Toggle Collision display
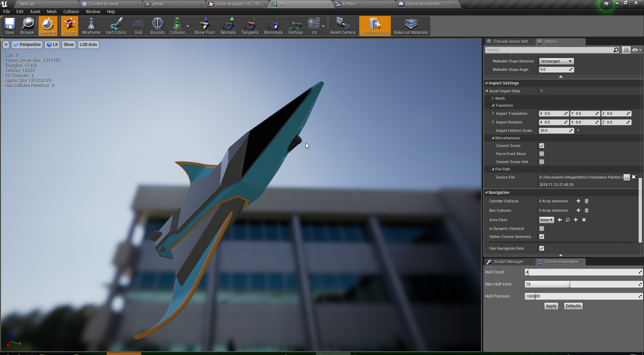 177,26
